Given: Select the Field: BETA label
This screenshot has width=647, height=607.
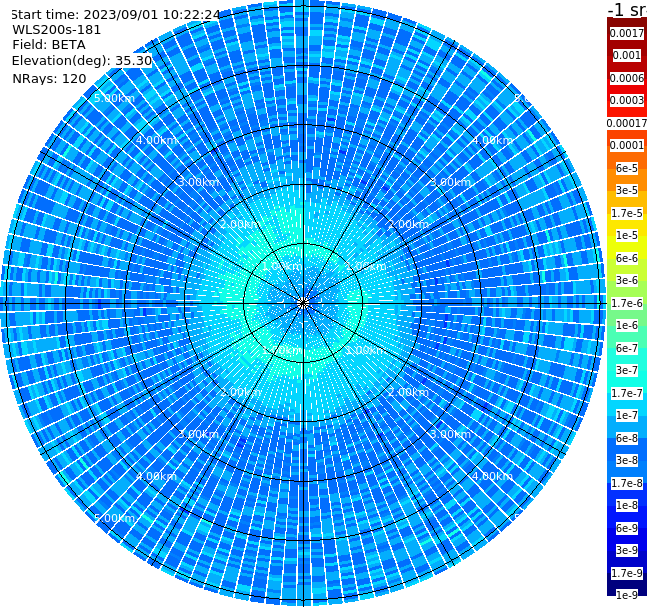Looking at the screenshot, I should tap(49, 45).
